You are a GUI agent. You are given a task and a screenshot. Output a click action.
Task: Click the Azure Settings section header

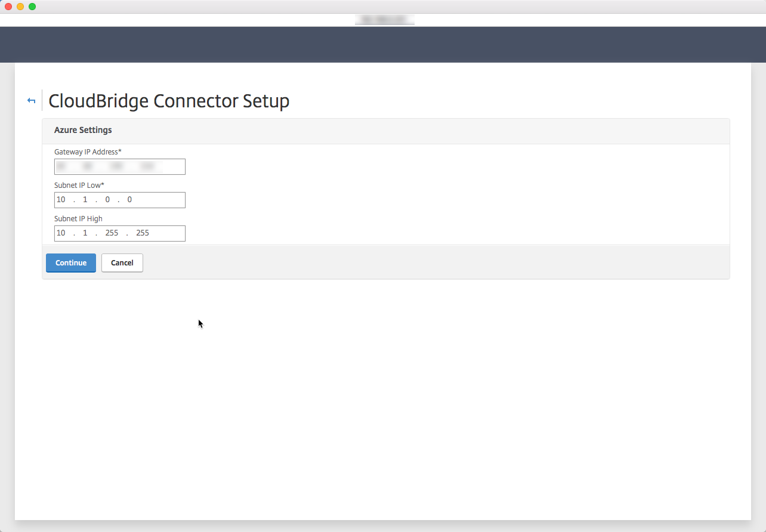(83, 130)
